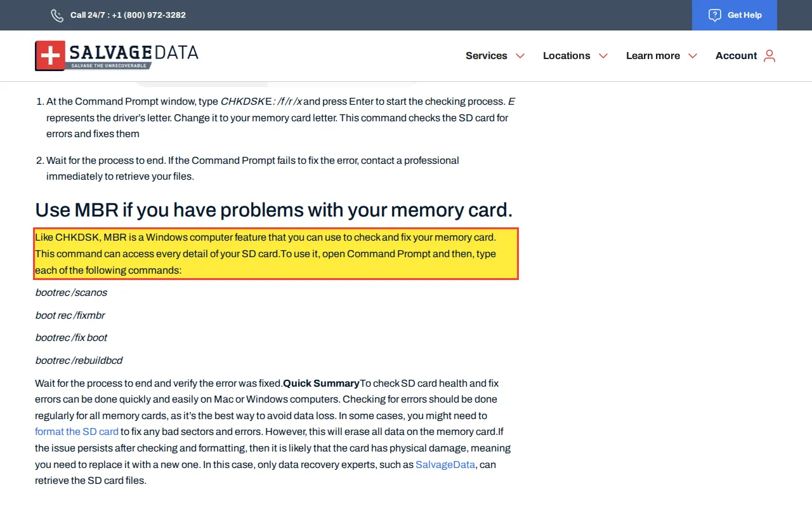Go to the Account label
812x508 pixels.
point(736,56)
